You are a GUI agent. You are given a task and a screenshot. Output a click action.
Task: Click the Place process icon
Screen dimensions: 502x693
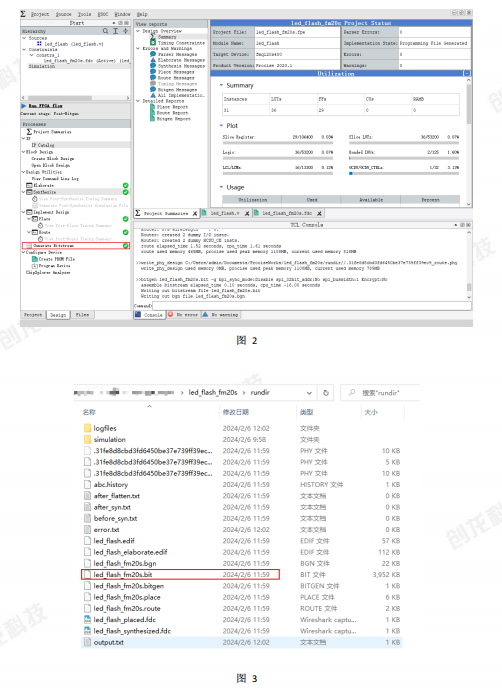(35, 219)
